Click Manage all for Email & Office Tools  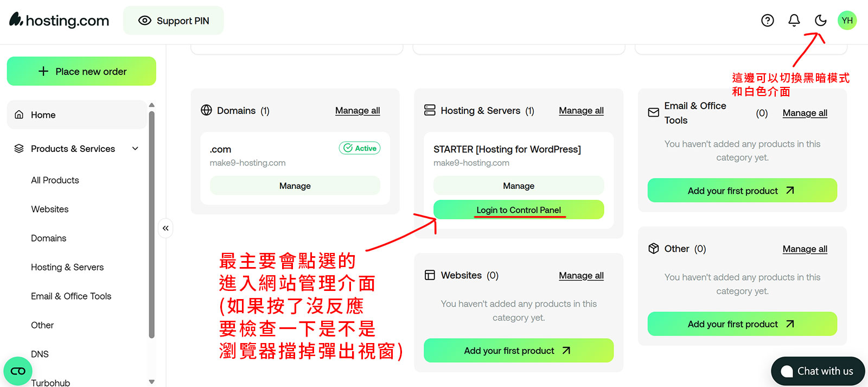coord(805,113)
